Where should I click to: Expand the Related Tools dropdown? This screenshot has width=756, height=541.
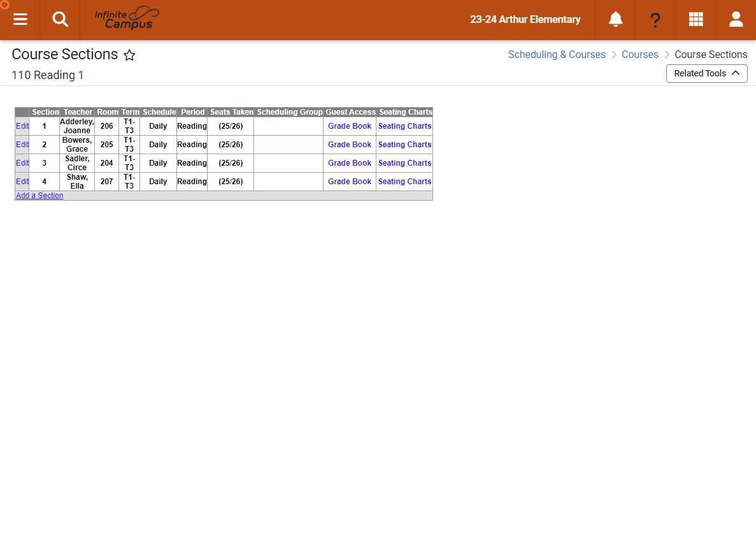pos(706,73)
